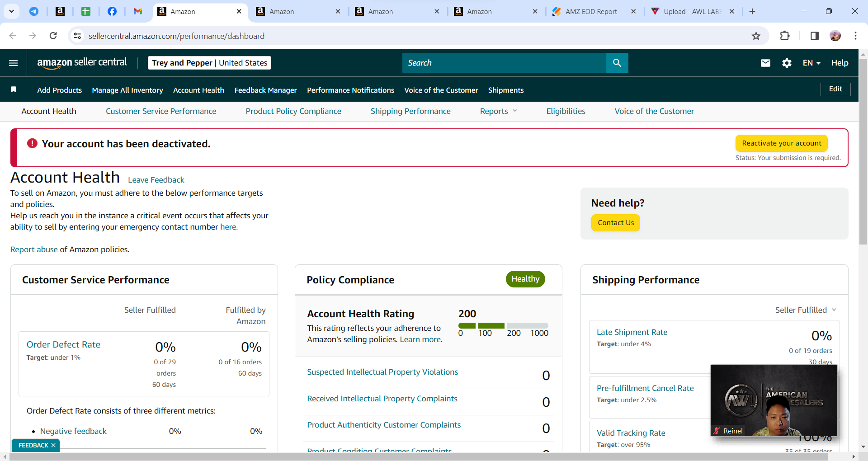This screenshot has width=868, height=461.
Task: Click Add Products in the top menu
Action: point(60,90)
